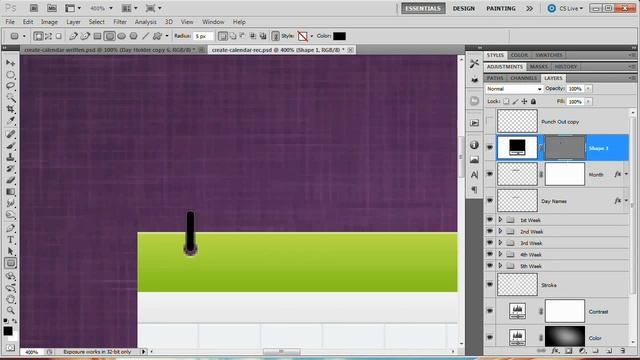Image resolution: width=640 pixels, height=360 pixels.
Task: Open the Filter menu
Action: point(120,22)
